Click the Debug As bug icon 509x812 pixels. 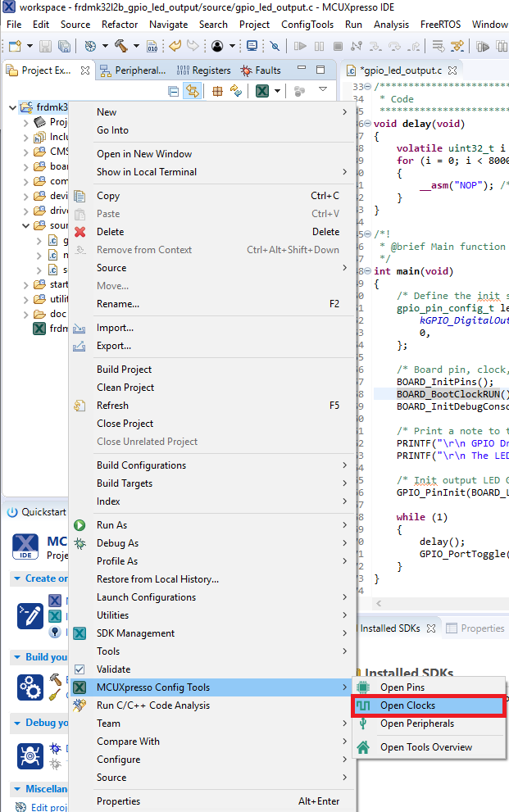80,543
